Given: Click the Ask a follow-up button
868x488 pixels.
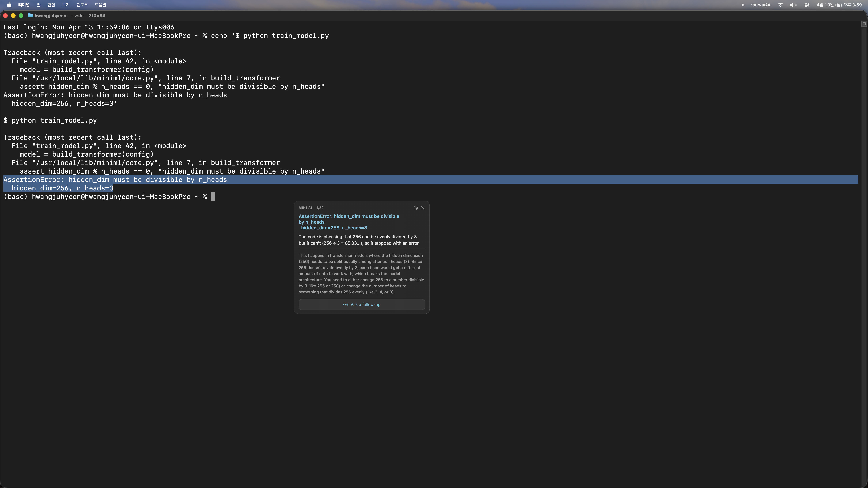Looking at the screenshot, I should tap(362, 304).
